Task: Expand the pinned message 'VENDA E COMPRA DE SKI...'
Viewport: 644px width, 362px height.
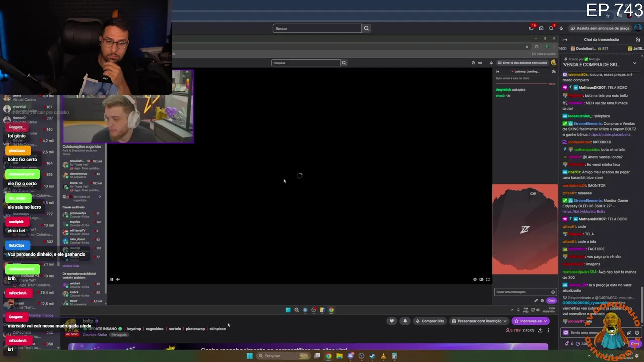Action: tap(634, 64)
